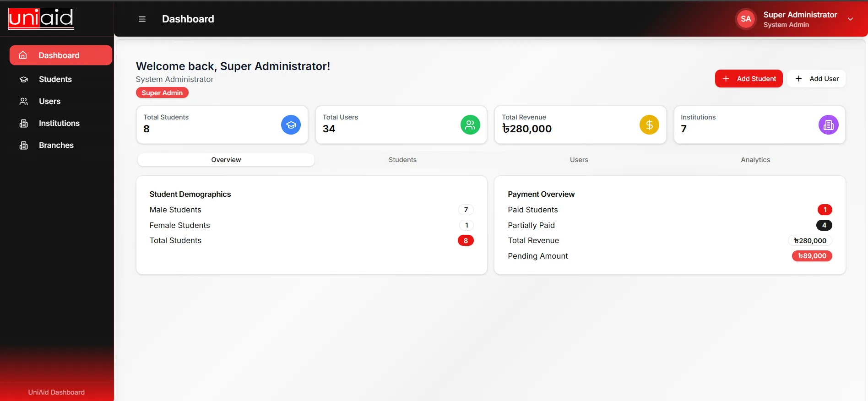Expand the Super Administrator account dropdown
This screenshot has width=868, height=401.
coord(850,19)
